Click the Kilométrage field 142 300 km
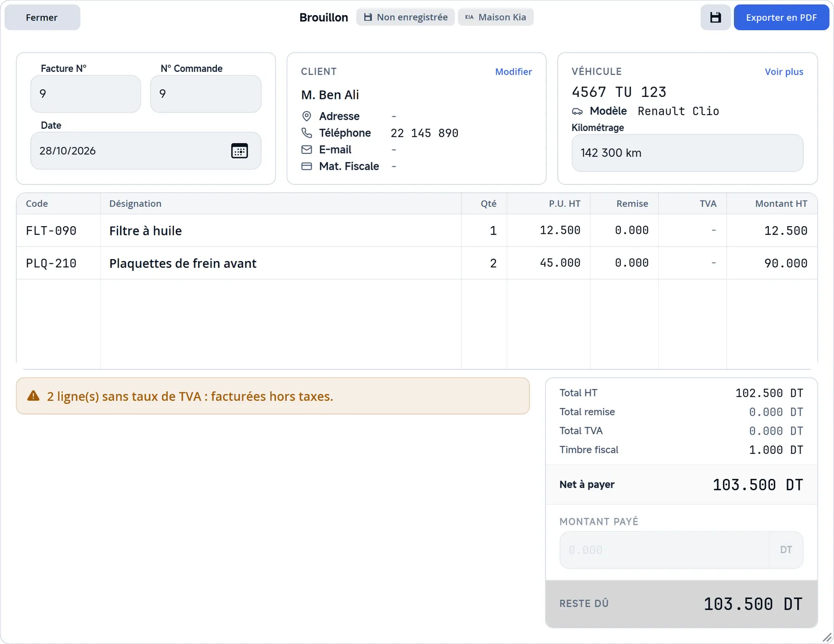The width and height of the screenshot is (834, 644). (688, 153)
